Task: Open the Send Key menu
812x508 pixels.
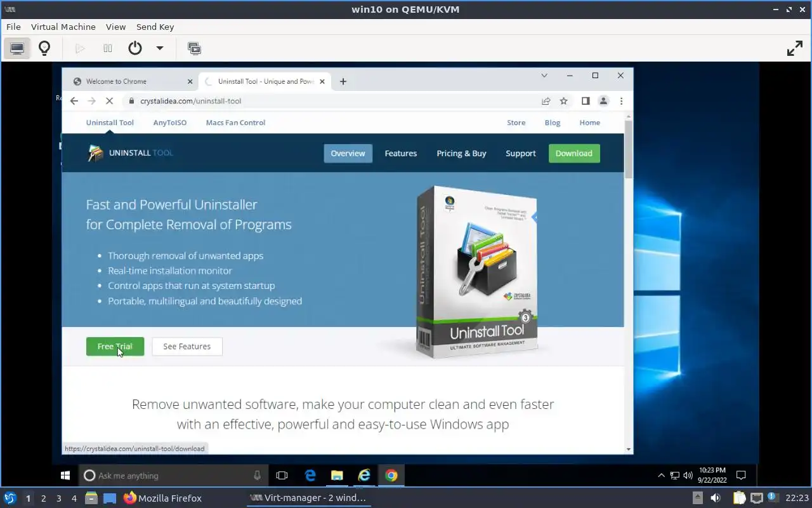Action: pyautogui.click(x=155, y=27)
